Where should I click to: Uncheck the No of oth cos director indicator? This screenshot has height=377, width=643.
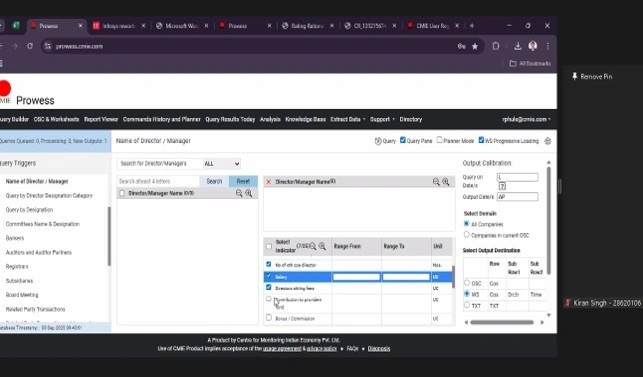coord(269,265)
